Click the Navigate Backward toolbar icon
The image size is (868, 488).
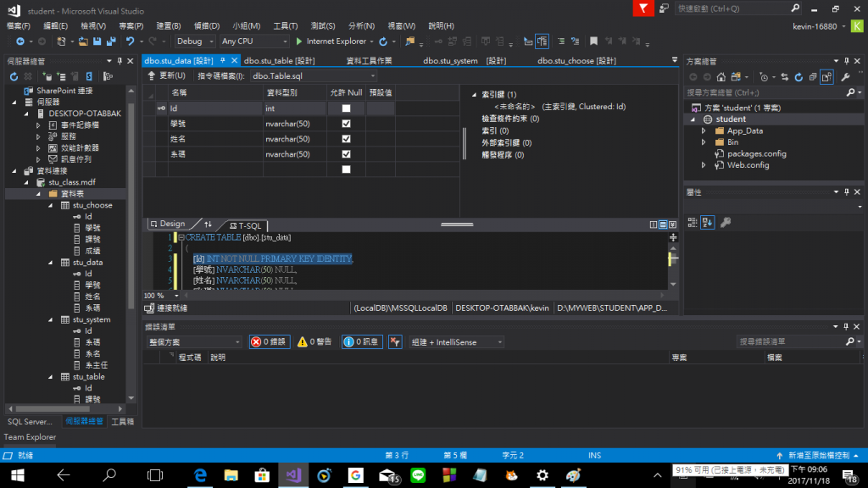click(20, 42)
